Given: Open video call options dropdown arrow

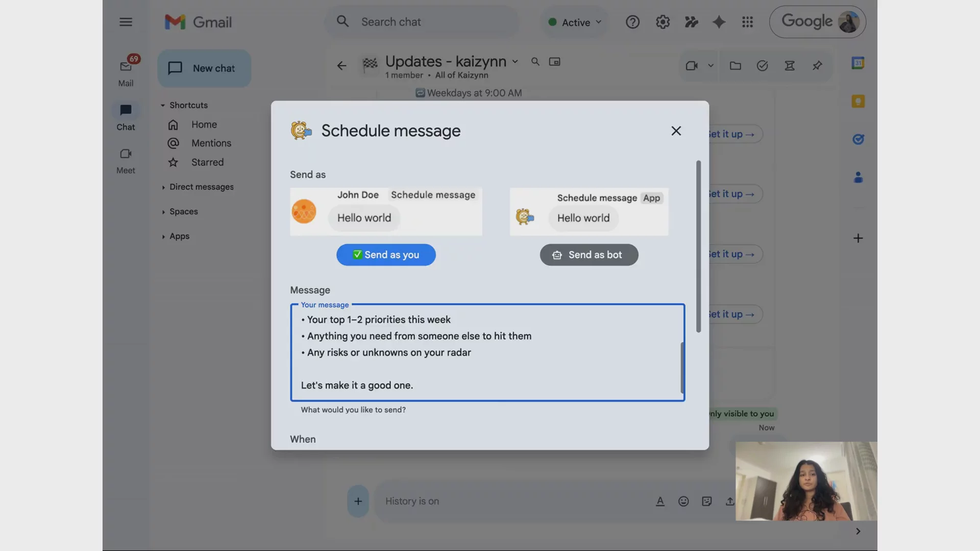Looking at the screenshot, I should pyautogui.click(x=710, y=66).
